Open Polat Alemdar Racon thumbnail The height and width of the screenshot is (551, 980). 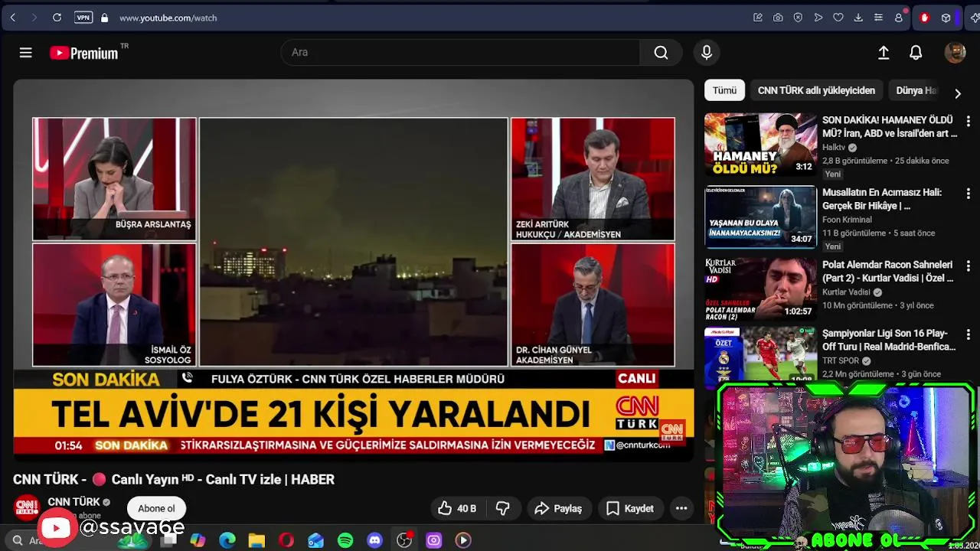coord(760,289)
